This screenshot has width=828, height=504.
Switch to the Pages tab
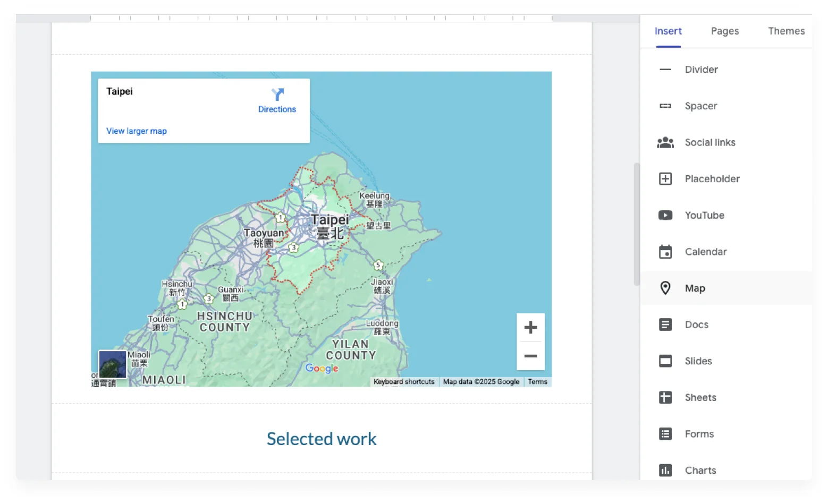725,31
